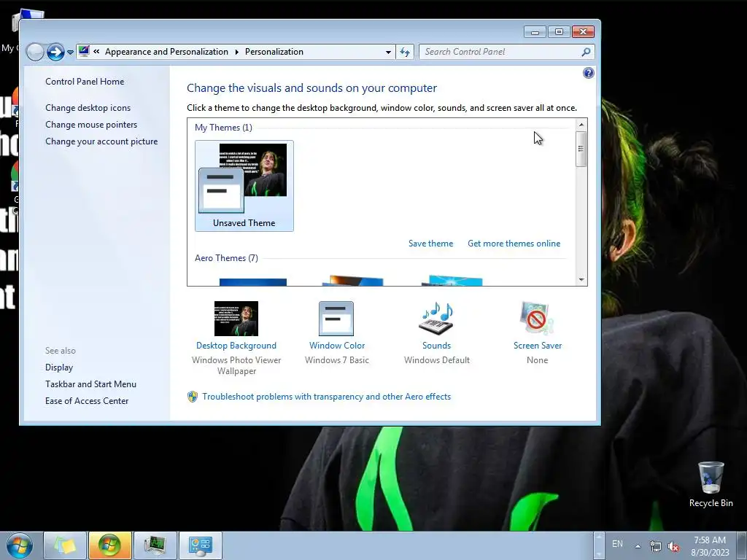Open the Windows Start menu orb
Image resolution: width=747 pixels, height=560 pixels.
20,545
